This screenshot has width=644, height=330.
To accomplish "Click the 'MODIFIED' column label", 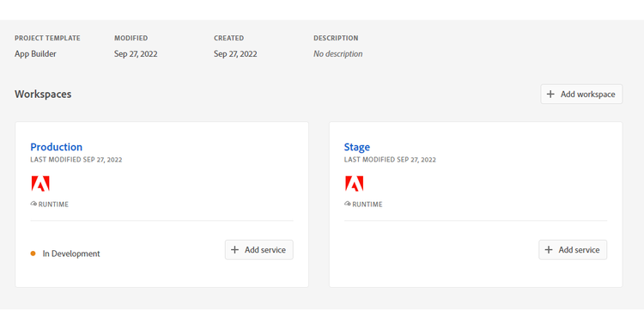I will coord(131,38).
